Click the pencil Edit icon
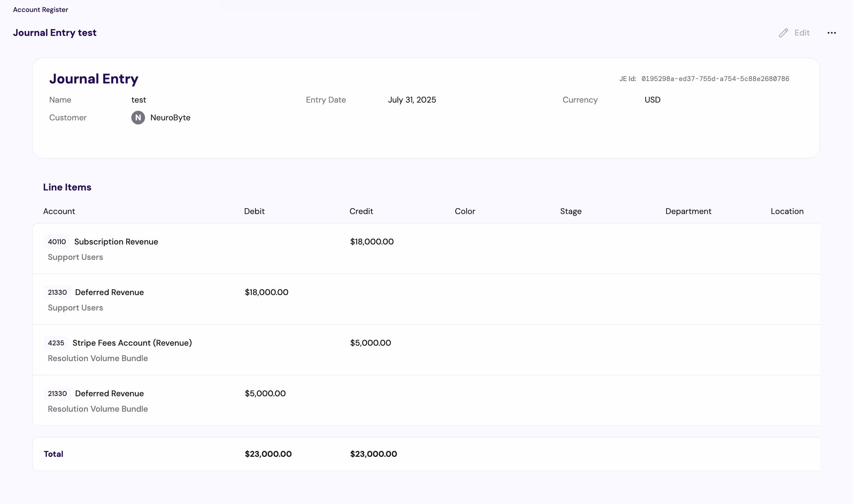This screenshot has width=853, height=504. [x=783, y=33]
